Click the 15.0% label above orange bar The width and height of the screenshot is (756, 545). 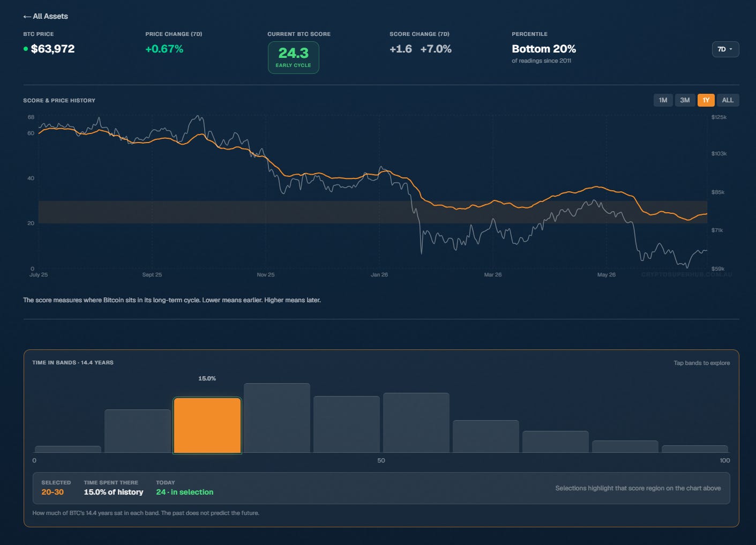(x=207, y=378)
